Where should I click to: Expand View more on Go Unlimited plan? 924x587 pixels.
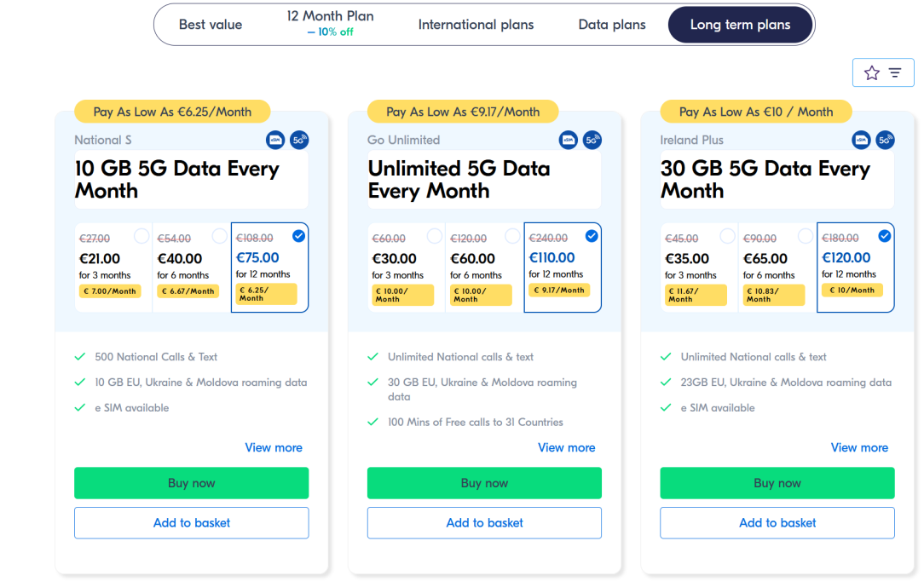567,447
